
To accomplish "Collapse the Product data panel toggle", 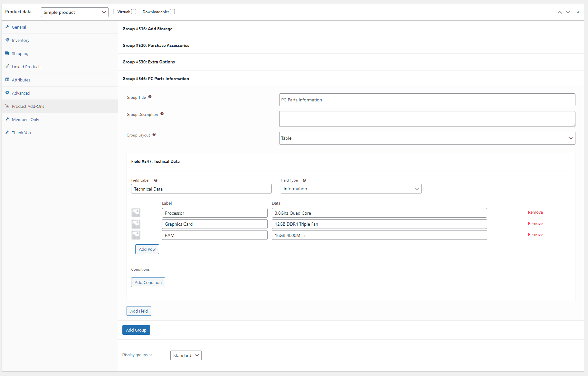I will (x=578, y=12).
